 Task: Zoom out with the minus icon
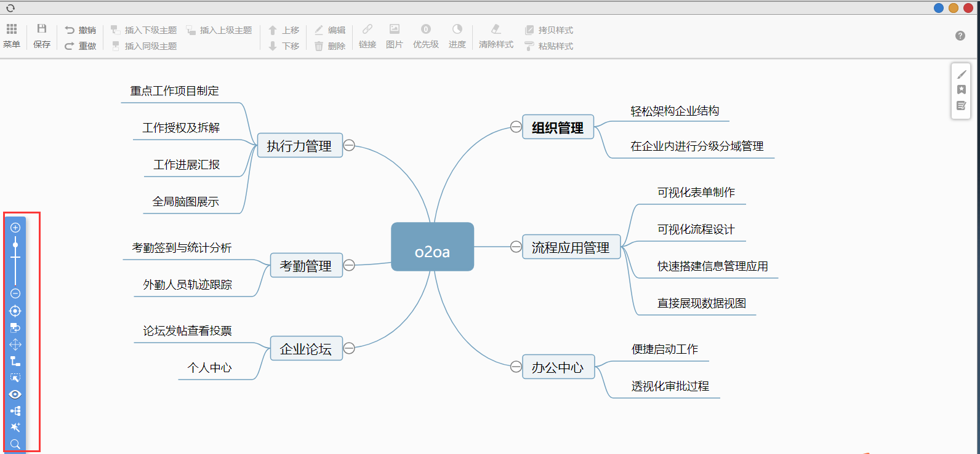pos(15,293)
